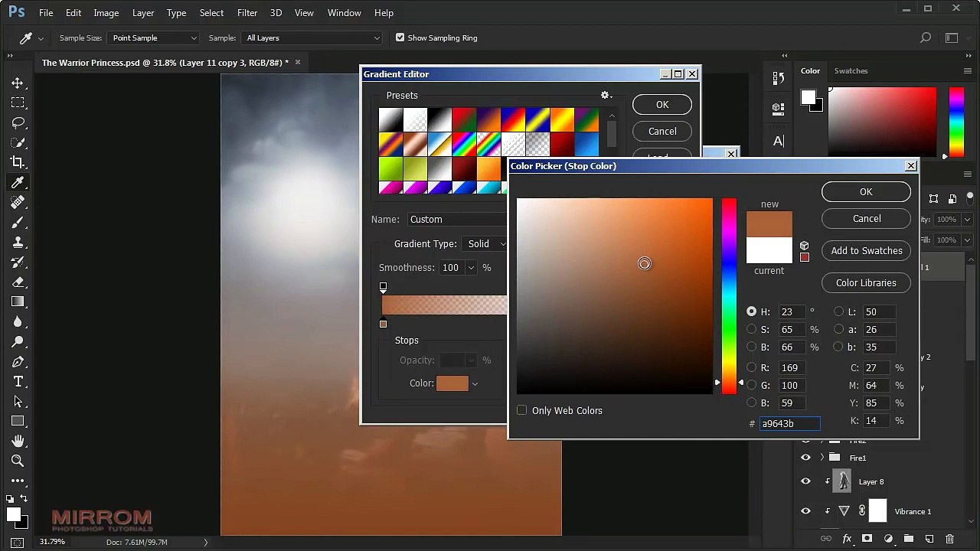Screen dimensions: 980x551
Task: Open the Sample All Layers dropdown
Action: click(312, 37)
